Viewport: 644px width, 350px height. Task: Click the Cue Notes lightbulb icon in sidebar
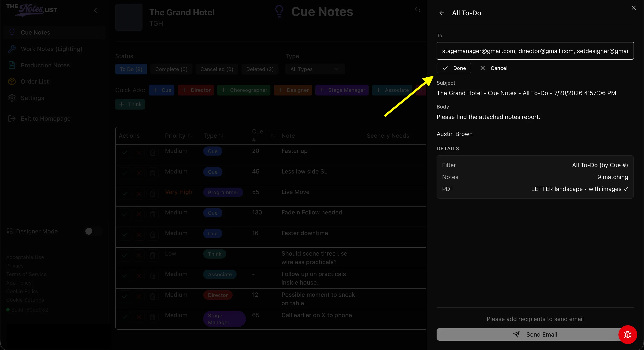[12, 32]
